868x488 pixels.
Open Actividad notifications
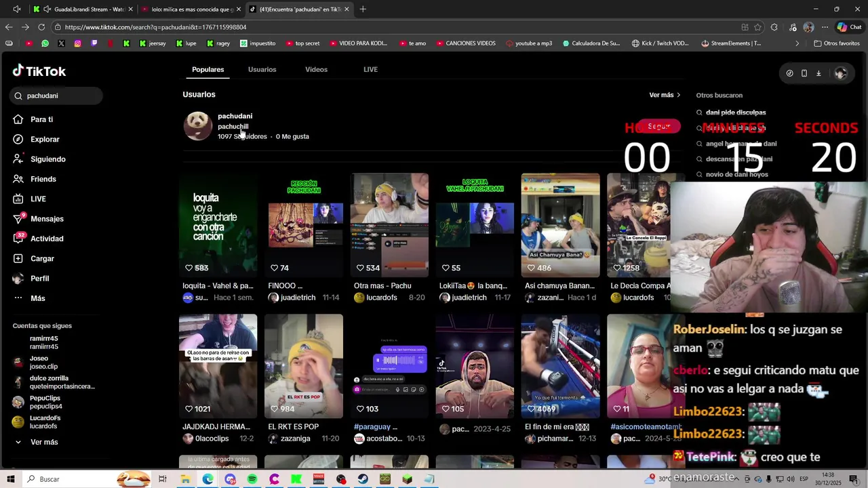pos(47,239)
